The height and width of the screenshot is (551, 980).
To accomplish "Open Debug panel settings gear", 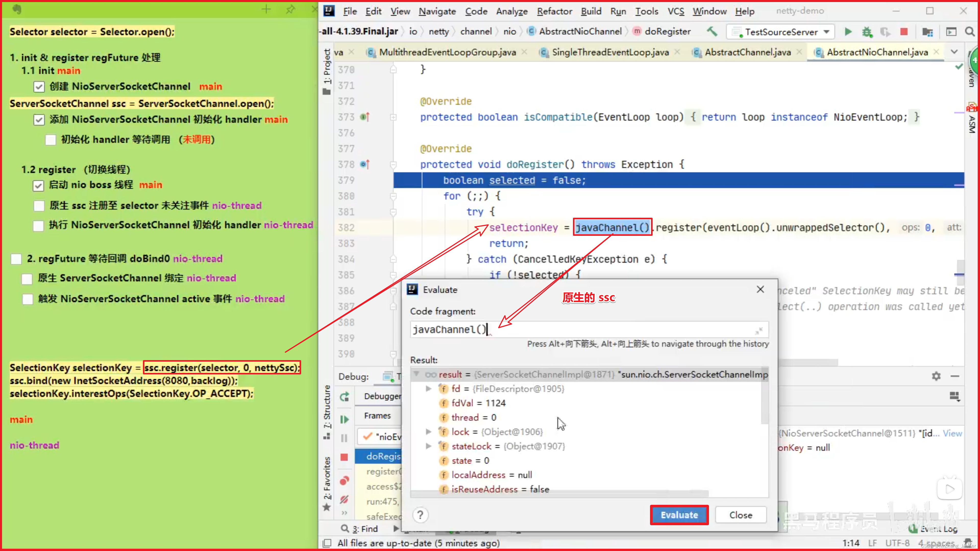I will tap(936, 376).
